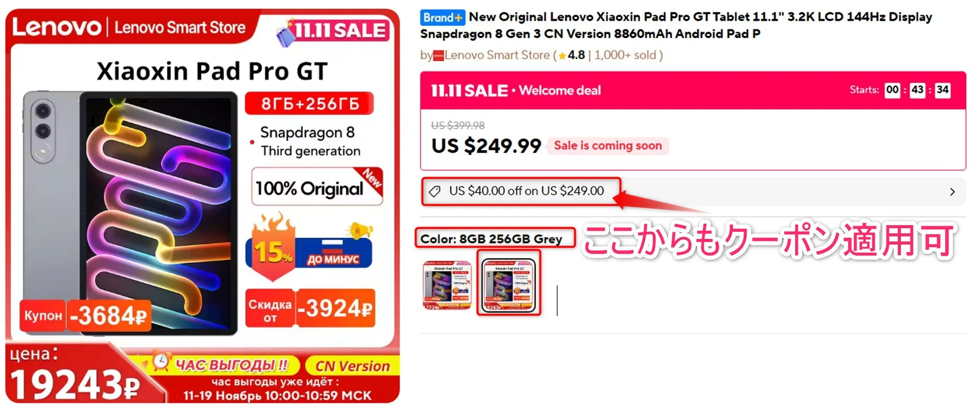The height and width of the screenshot is (412, 980).
Task: Click the yellow star rating icon
Action: [562, 56]
